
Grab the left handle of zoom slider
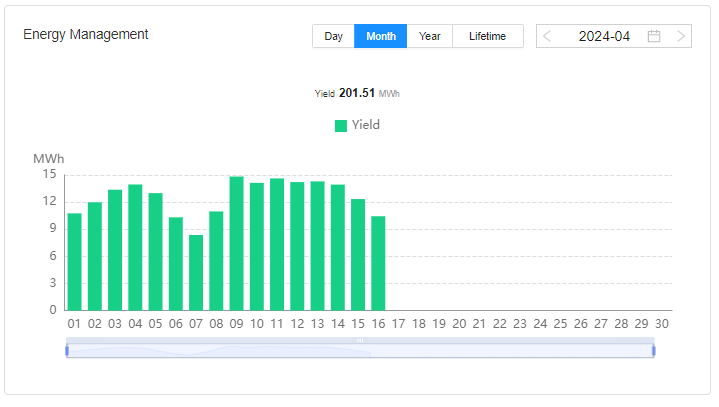point(67,350)
